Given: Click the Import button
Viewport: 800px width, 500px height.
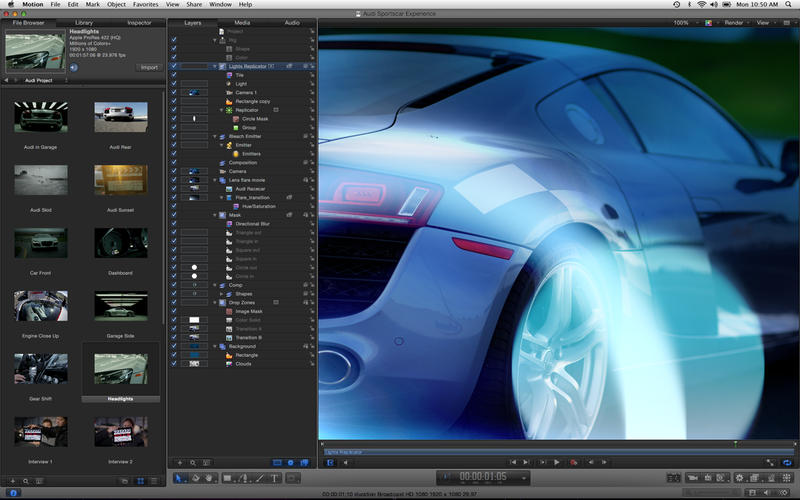Looking at the screenshot, I should pyautogui.click(x=148, y=67).
